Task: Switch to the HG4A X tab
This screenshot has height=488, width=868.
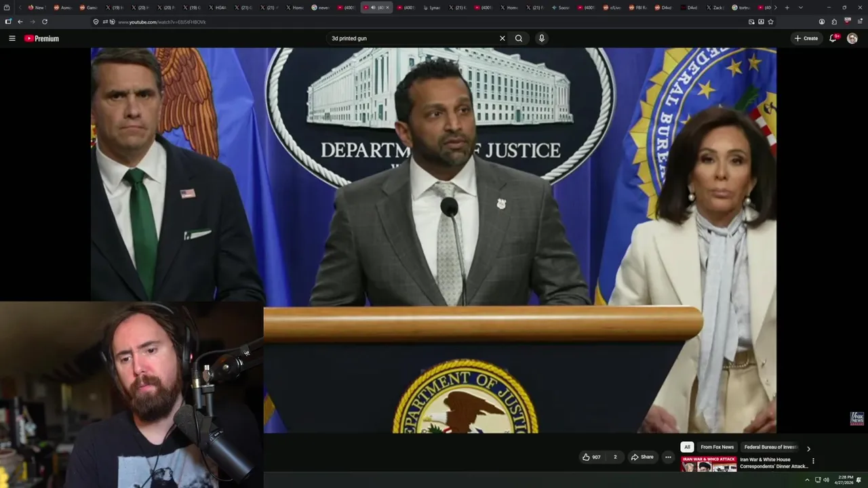Action: coord(218,7)
